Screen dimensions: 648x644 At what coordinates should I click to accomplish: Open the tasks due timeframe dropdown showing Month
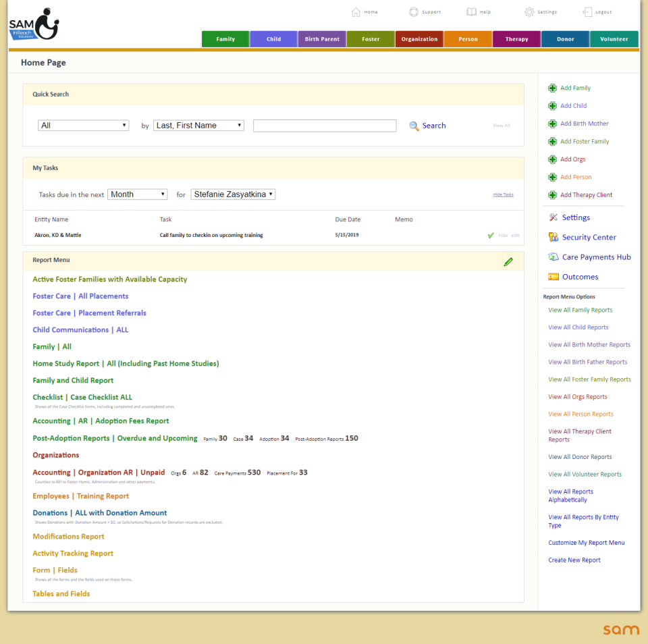tap(137, 194)
